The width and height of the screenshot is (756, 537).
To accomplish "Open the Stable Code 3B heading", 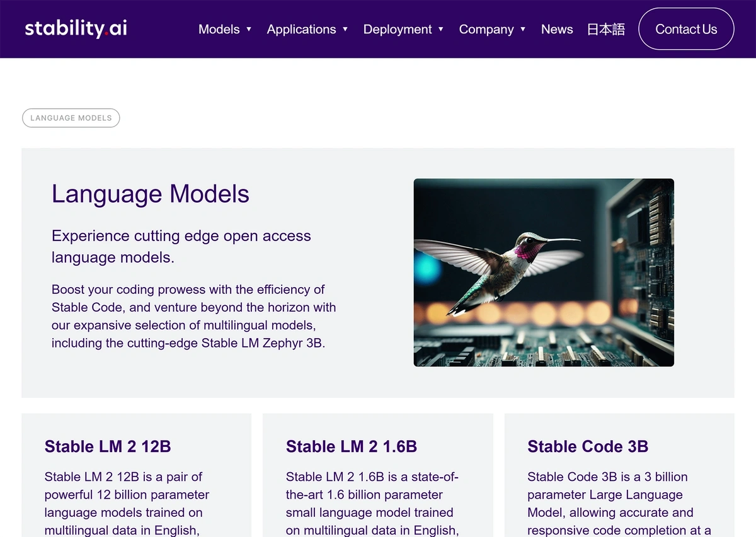I will point(588,446).
